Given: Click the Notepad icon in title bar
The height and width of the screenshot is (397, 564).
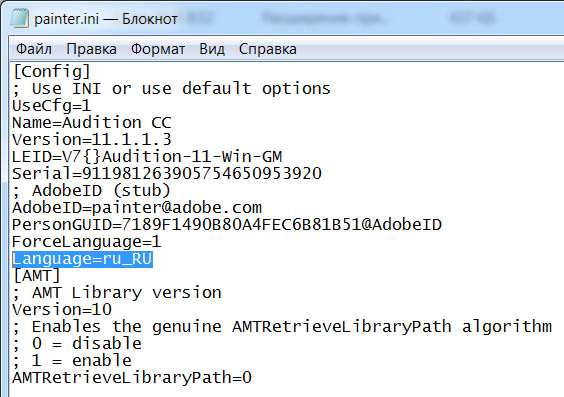Looking at the screenshot, I should click(x=19, y=18).
